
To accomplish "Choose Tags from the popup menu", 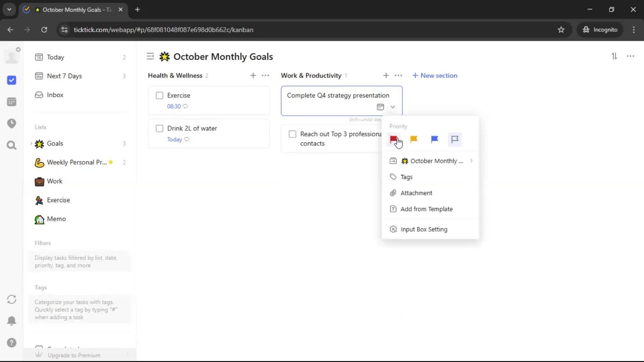I will 406,177.
